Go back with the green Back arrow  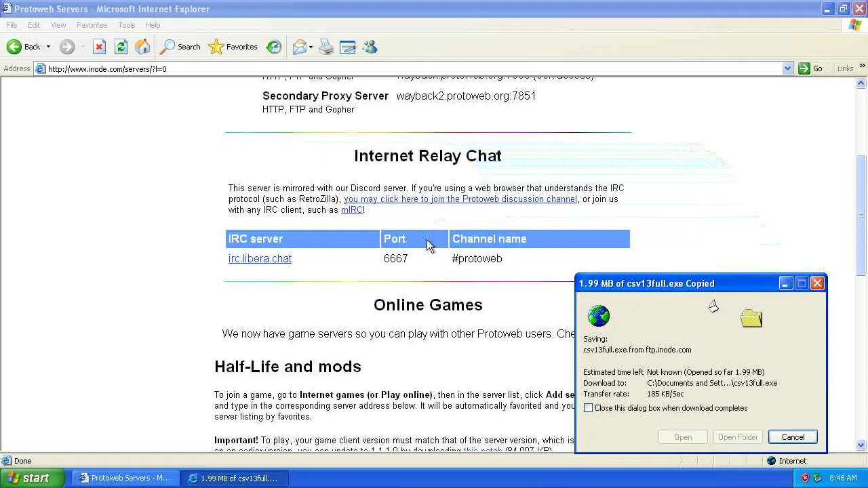pyautogui.click(x=23, y=47)
